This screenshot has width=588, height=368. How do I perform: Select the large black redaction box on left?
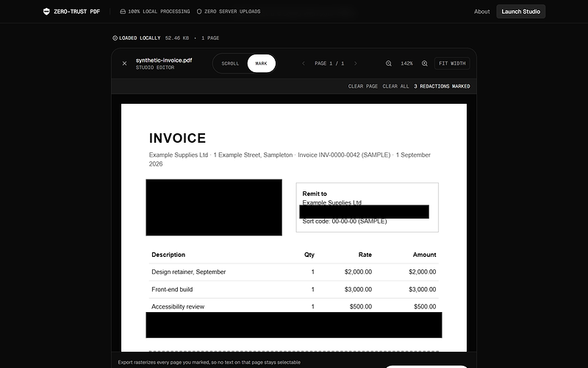214,208
